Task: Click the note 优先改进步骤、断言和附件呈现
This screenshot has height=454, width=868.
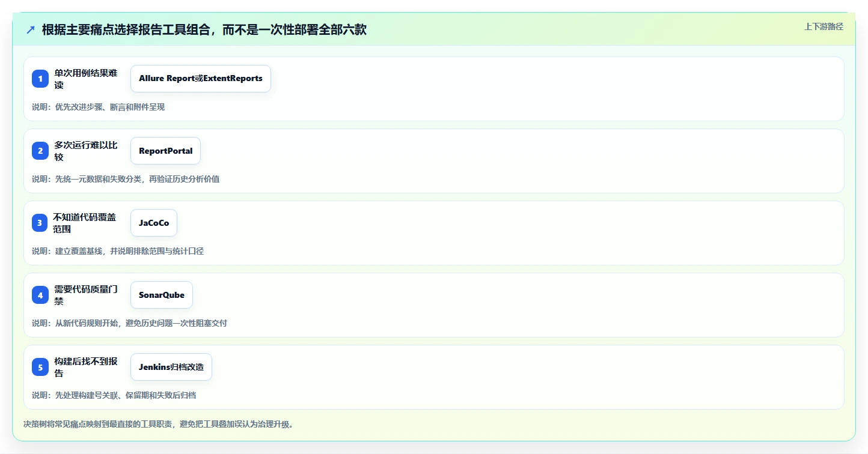Action: click(x=110, y=107)
